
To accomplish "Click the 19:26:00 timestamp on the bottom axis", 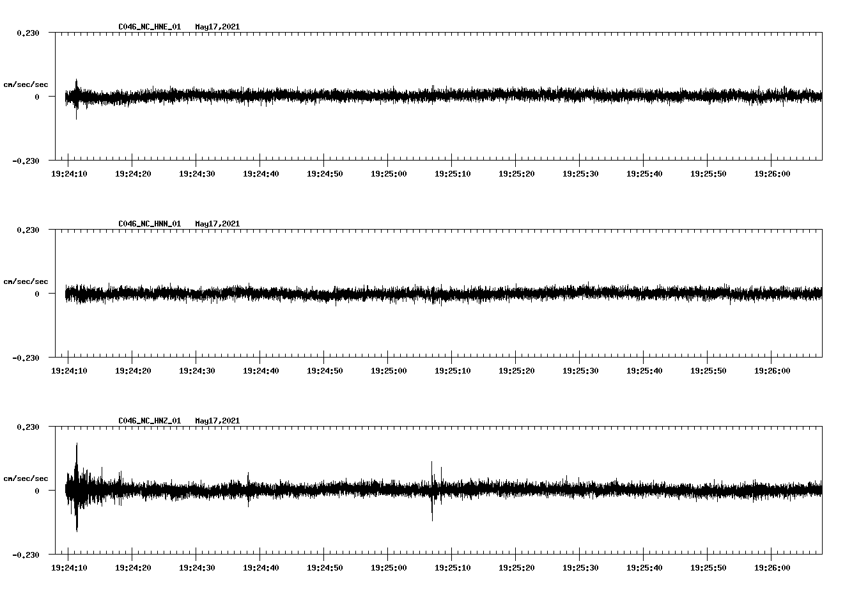I will [771, 567].
